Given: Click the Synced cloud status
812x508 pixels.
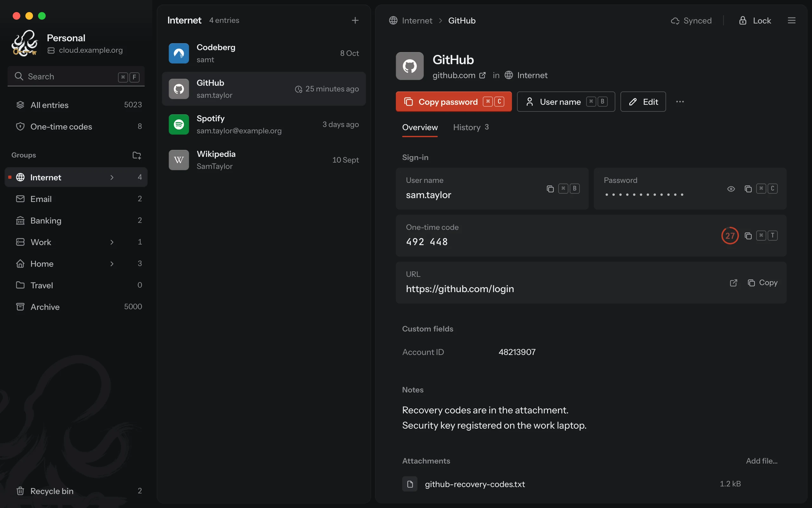Looking at the screenshot, I should coord(691,21).
